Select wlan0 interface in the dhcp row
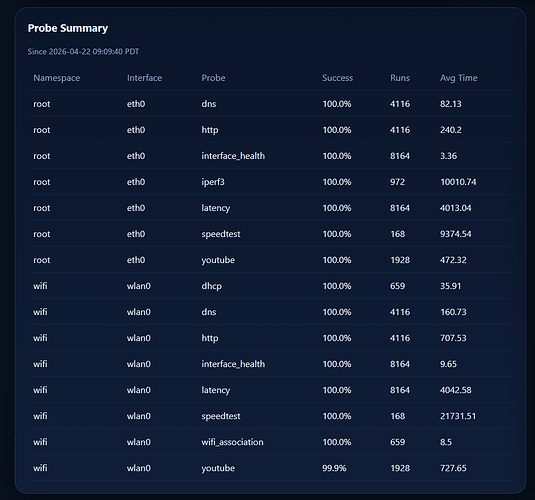This screenshot has width=535, height=500. click(139, 286)
